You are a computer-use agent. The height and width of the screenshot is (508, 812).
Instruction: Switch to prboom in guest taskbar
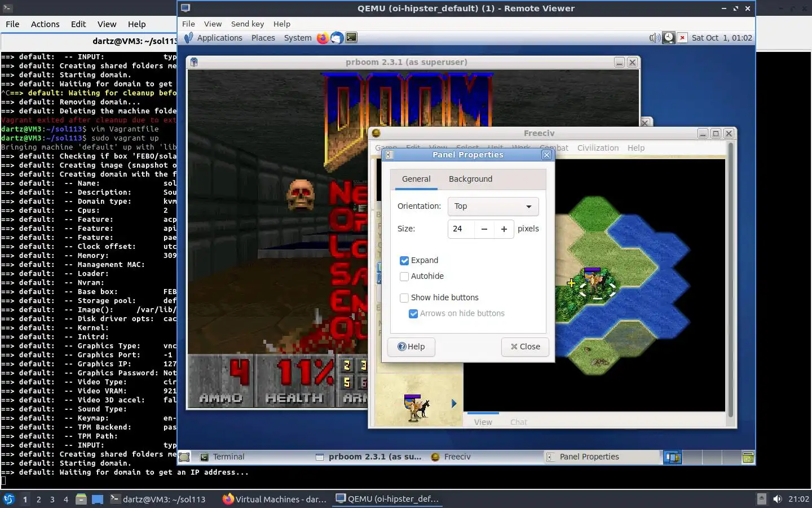[369, 457]
